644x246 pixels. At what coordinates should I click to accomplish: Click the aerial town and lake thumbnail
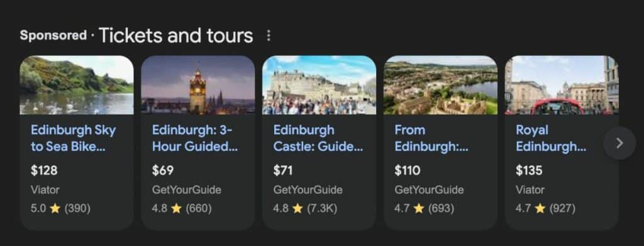pos(440,85)
